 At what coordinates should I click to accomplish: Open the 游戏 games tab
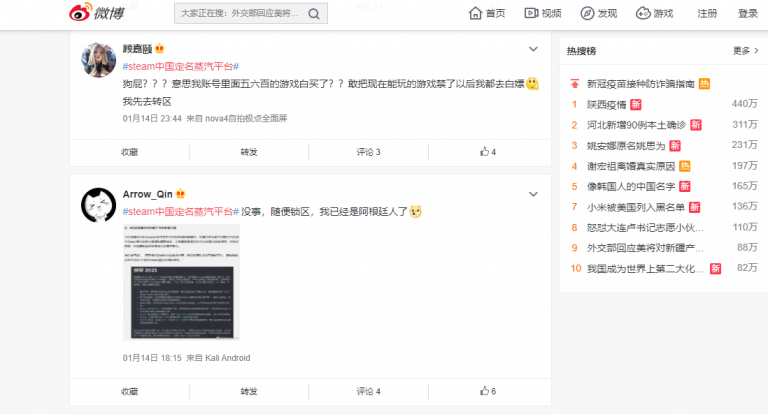pos(654,13)
